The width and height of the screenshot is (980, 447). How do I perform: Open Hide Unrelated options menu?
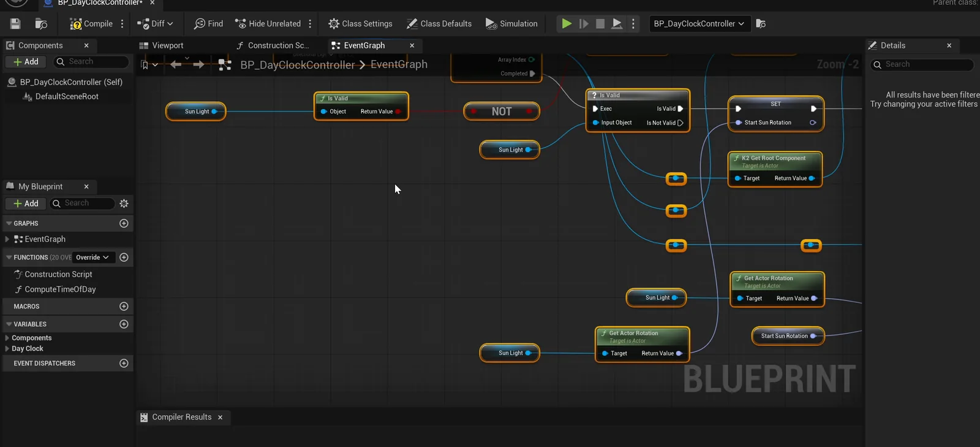point(310,24)
